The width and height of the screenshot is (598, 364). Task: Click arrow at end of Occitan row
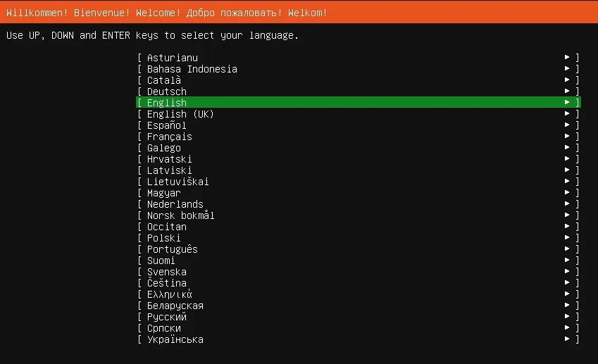click(x=567, y=226)
